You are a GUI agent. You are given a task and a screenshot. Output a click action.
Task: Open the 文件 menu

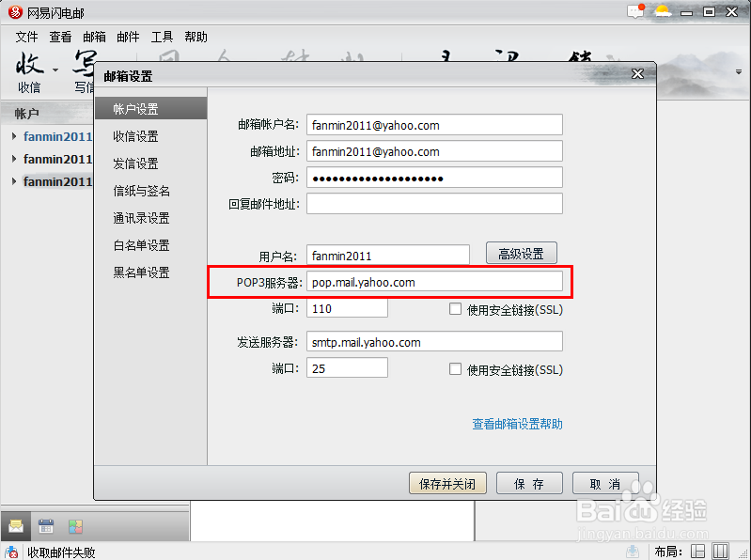coord(26,37)
